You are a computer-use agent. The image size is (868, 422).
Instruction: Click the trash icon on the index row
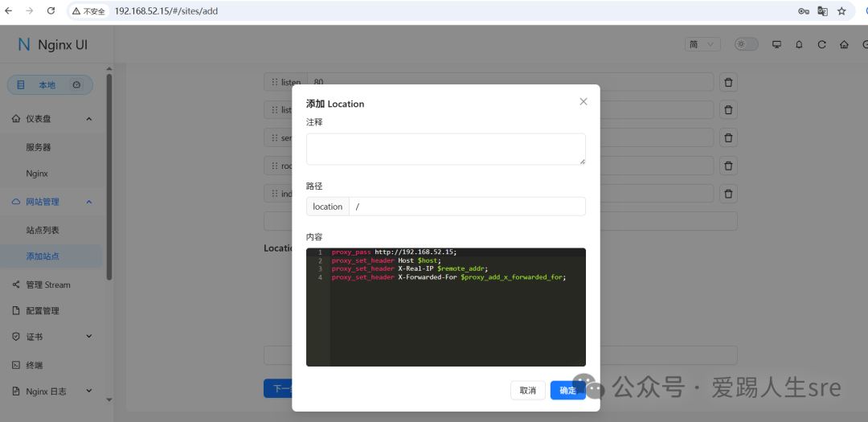728,193
